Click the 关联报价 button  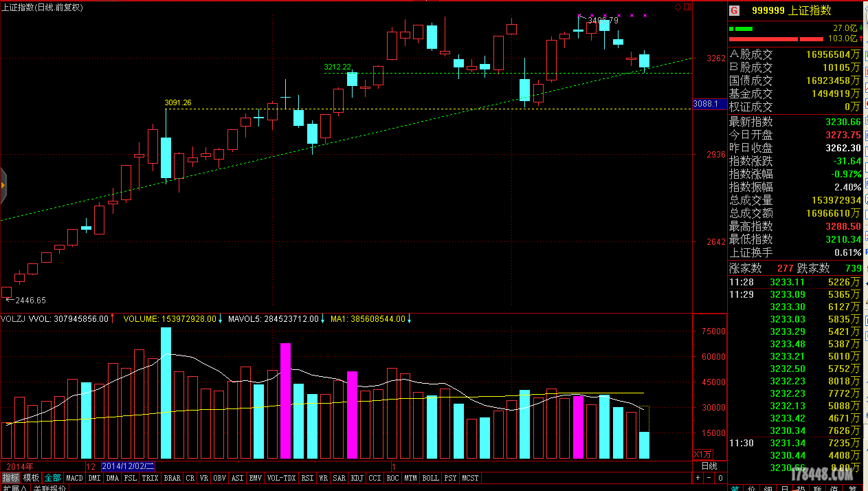(50, 488)
